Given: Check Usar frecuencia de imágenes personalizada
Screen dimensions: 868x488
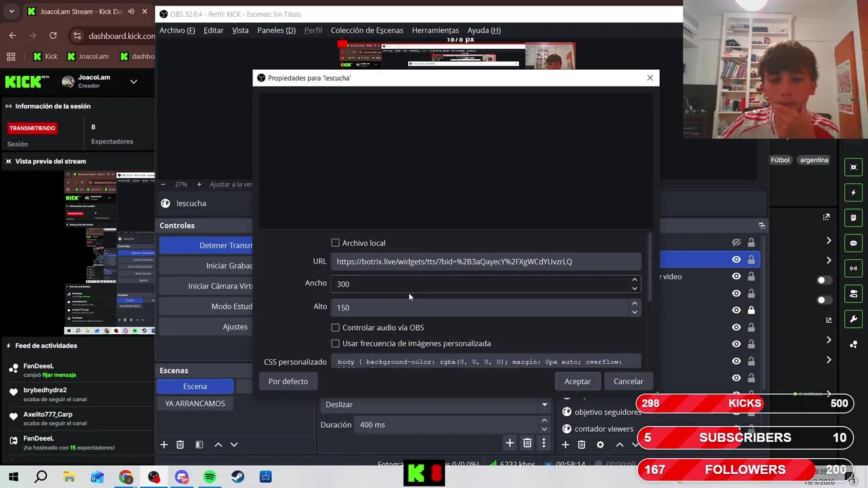Looking at the screenshot, I should pyautogui.click(x=335, y=344).
